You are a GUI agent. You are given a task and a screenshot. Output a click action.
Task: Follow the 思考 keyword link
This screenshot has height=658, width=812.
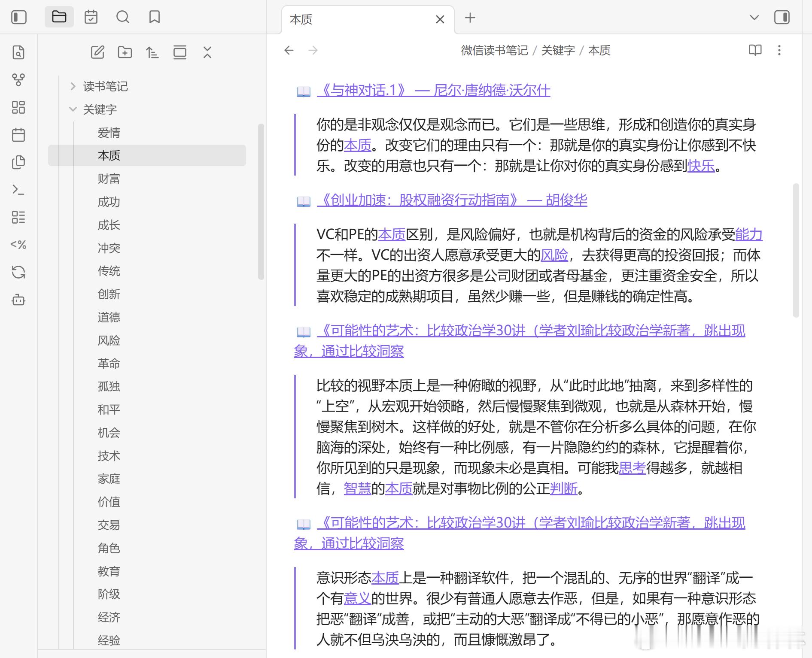coord(632,468)
